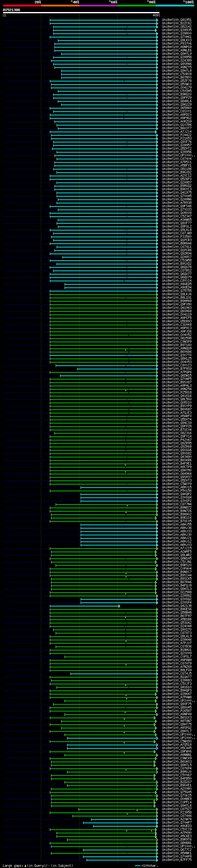Click the red ~20% identity legend segment
Screen dimensions: 197x868
coord(22,6)
